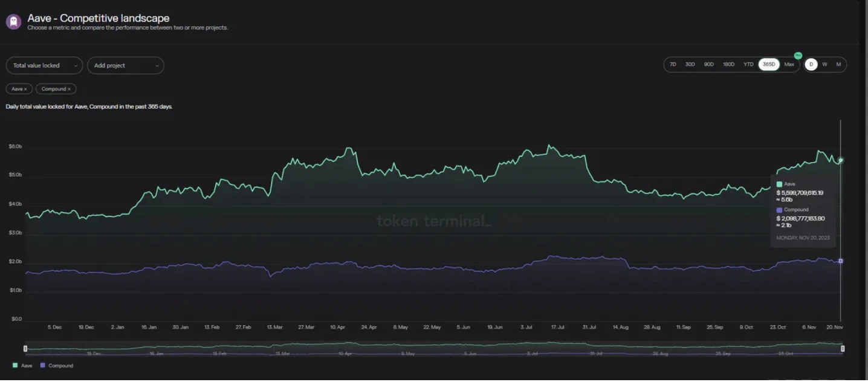Remove the Aave project chip

tap(25, 89)
